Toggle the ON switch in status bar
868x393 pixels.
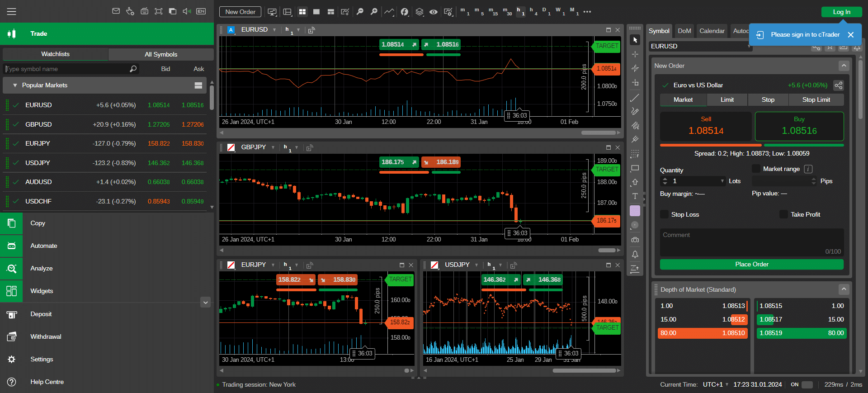coord(807,385)
